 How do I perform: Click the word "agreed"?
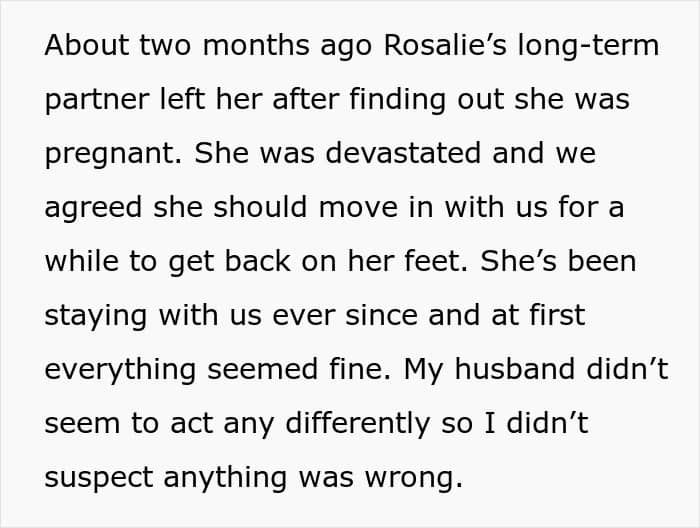coord(86,208)
